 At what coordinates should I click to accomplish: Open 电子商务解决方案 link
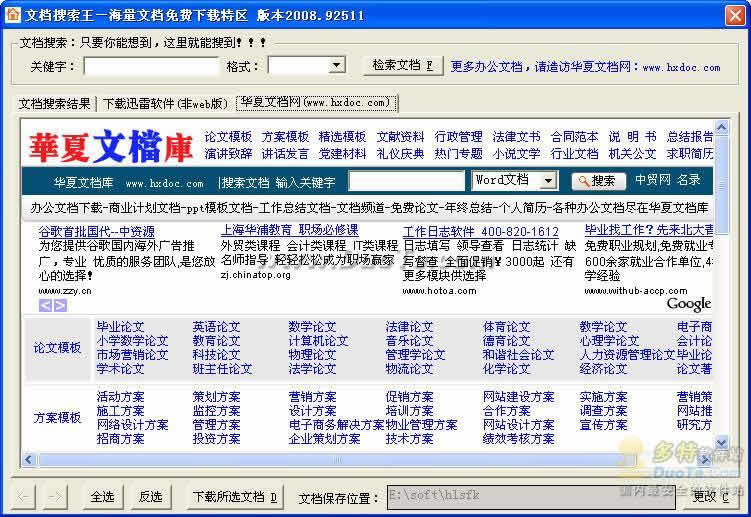(336, 425)
